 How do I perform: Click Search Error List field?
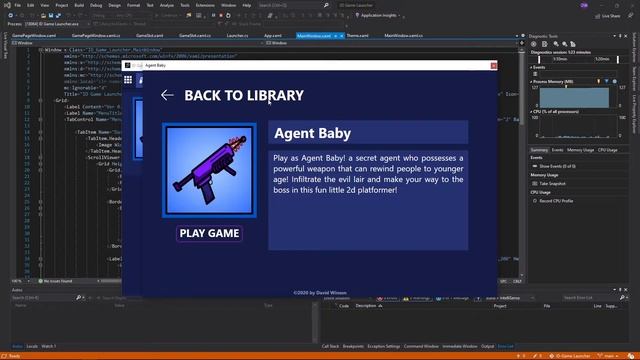pos(591,298)
